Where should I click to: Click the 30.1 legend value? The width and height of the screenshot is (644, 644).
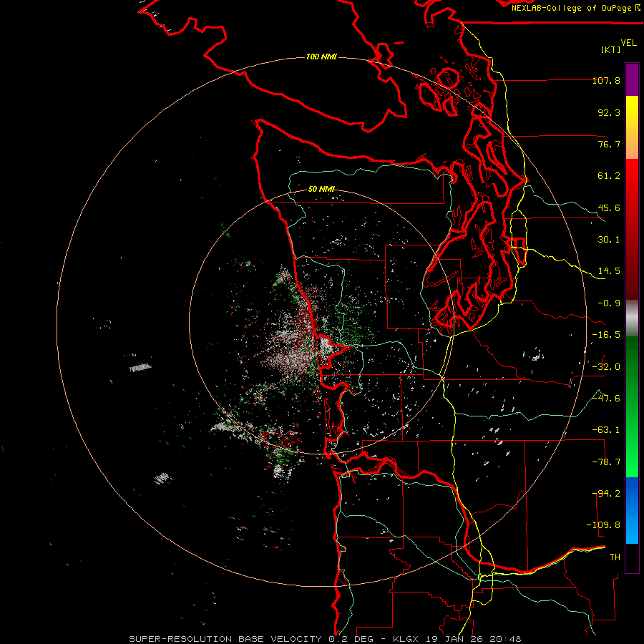(609, 240)
